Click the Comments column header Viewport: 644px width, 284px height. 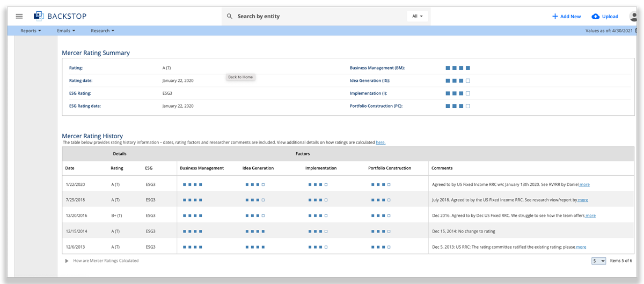[x=442, y=168]
